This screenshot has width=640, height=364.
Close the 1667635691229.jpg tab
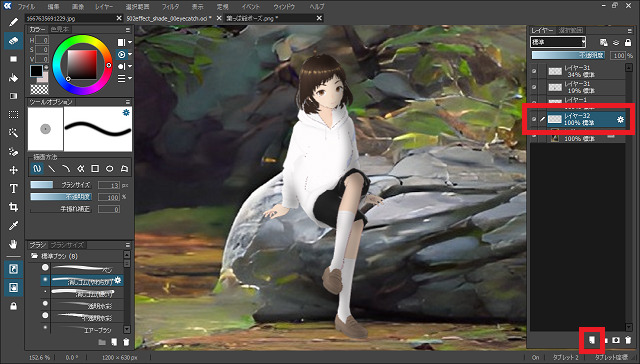pyautogui.click(x=119, y=18)
